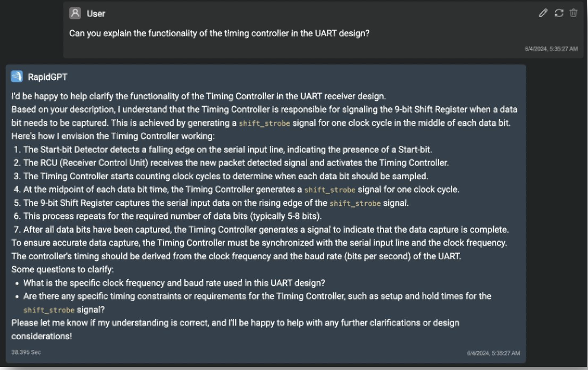The image size is (588, 370).
Task: Click the RapidGPT name label
Action: [47, 77]
